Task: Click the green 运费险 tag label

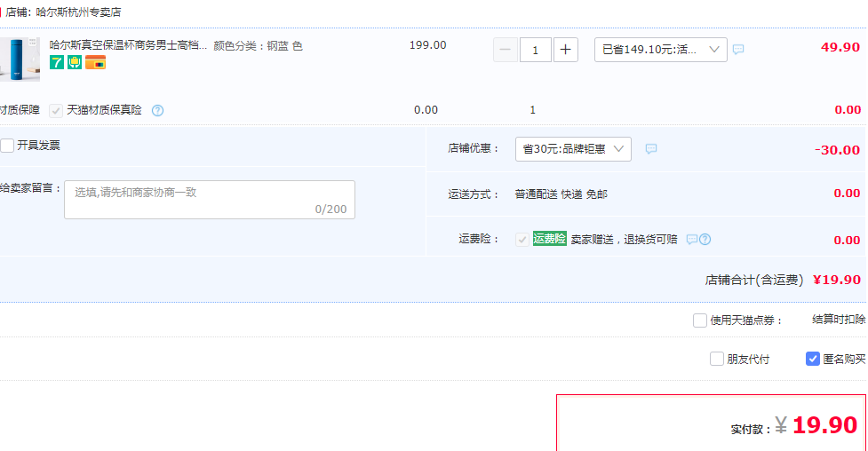Action: [549, 239]
